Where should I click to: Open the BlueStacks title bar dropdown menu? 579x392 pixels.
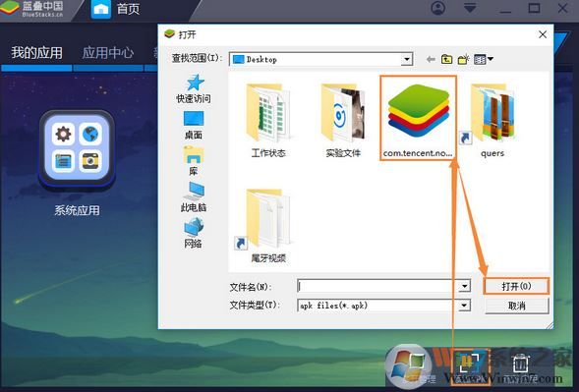pyautogui.click(x=469, y=8)
